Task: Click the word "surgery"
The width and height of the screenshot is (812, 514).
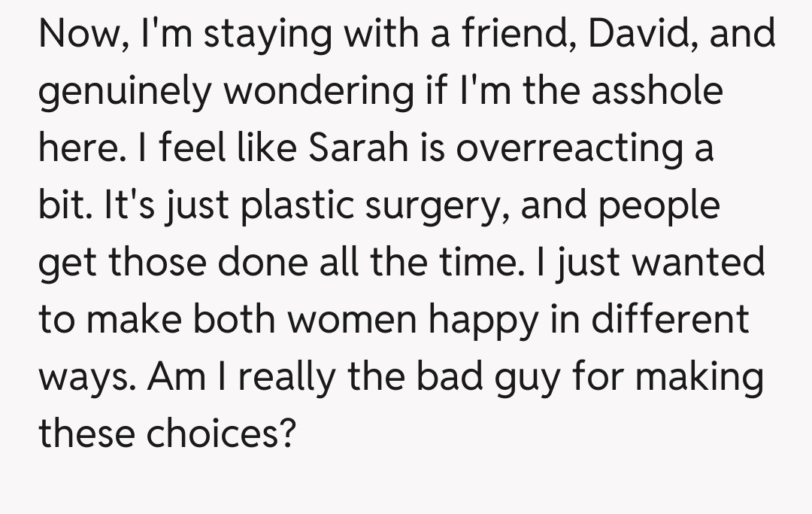Action: (x=432, y=205)
